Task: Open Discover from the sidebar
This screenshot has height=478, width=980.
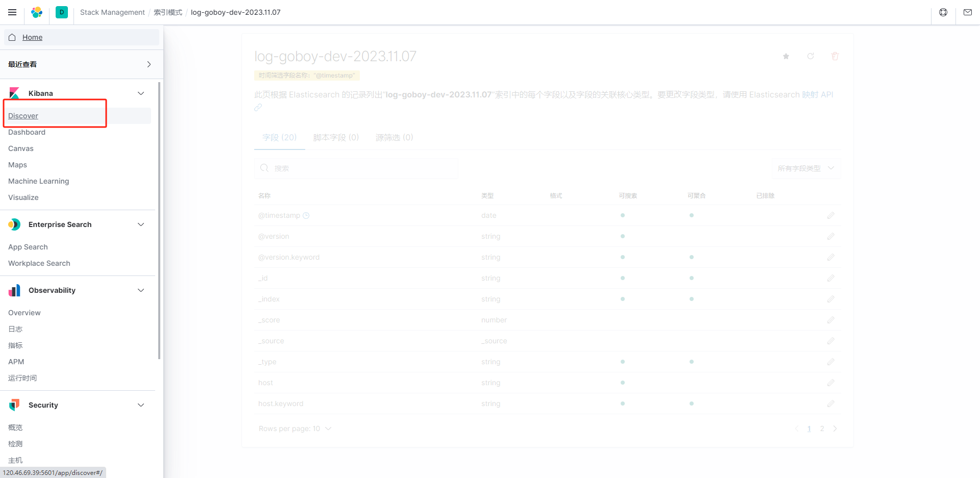Action: point(23,116)
